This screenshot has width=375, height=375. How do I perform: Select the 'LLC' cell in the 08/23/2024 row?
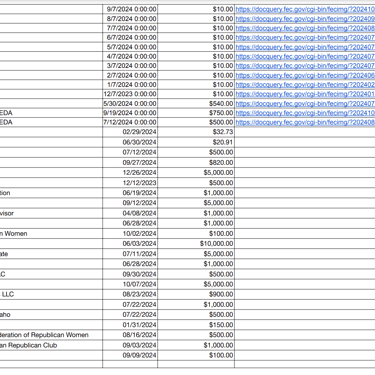(51, 294)
